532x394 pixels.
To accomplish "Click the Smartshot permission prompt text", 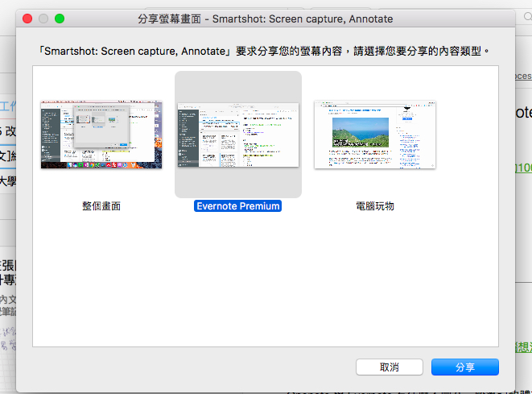I will pos(265,50).
